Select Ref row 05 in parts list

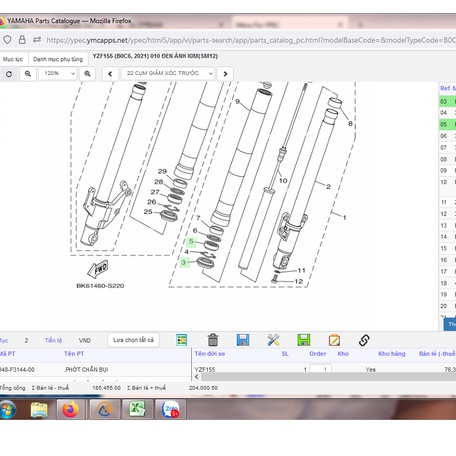[x=447, y=124]
